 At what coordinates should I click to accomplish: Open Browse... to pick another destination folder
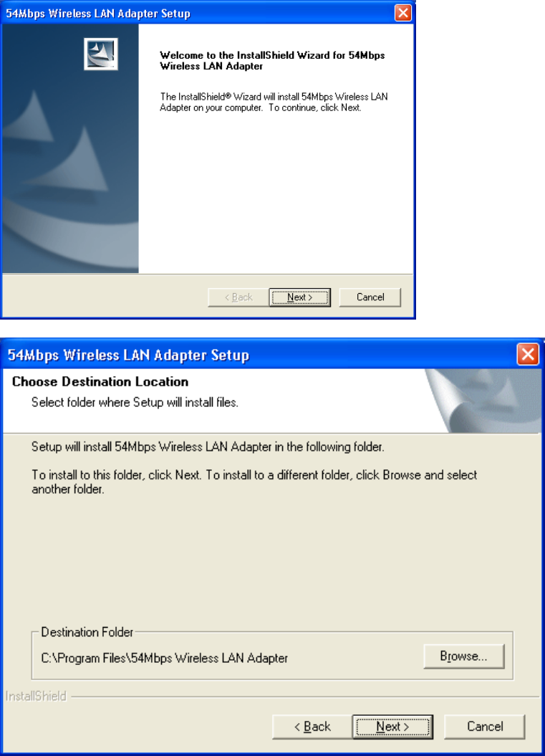tap(464, 656)
